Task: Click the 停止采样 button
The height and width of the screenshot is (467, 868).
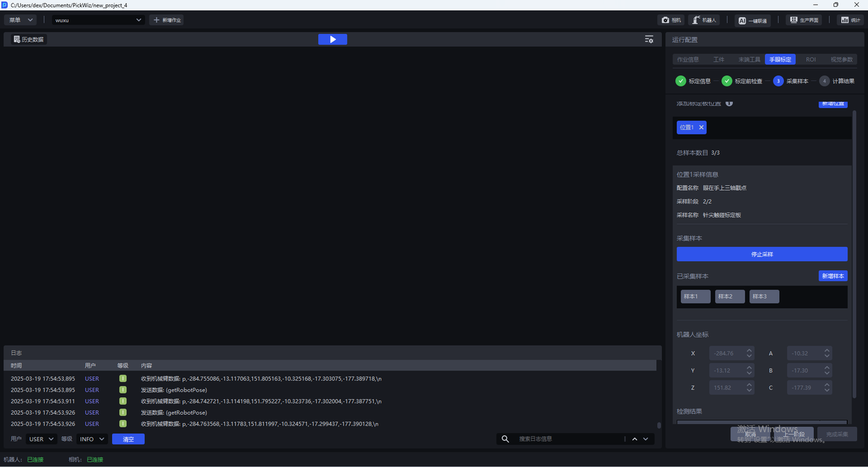Action: [762, 255]
